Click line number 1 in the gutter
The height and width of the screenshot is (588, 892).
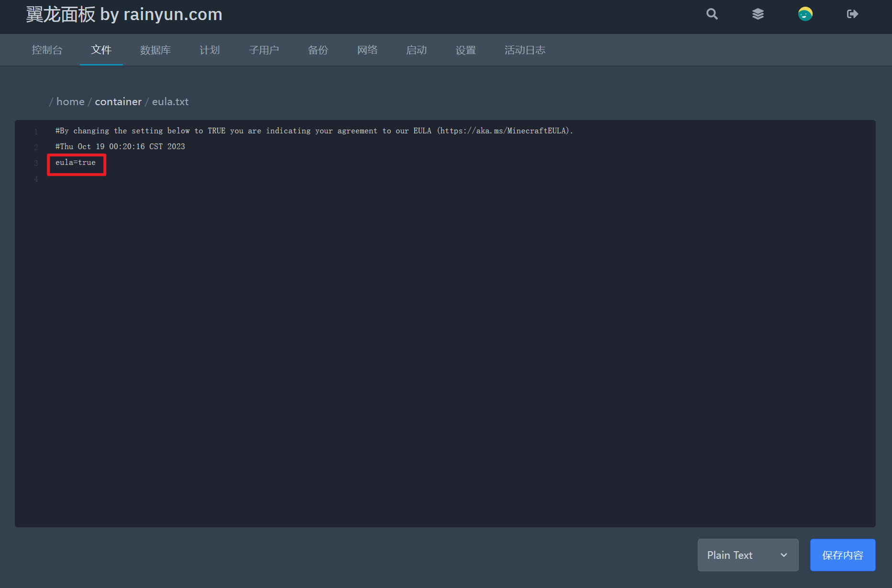[x=36, y=131]
